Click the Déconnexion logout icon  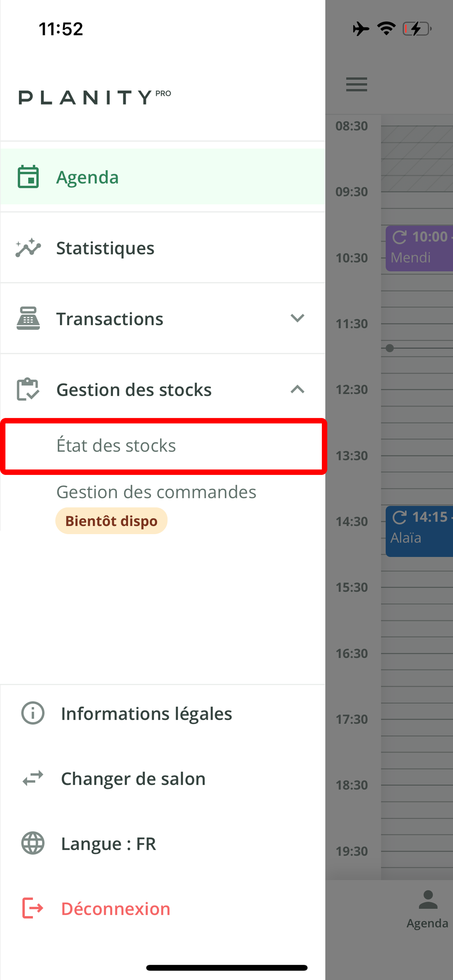33,908
